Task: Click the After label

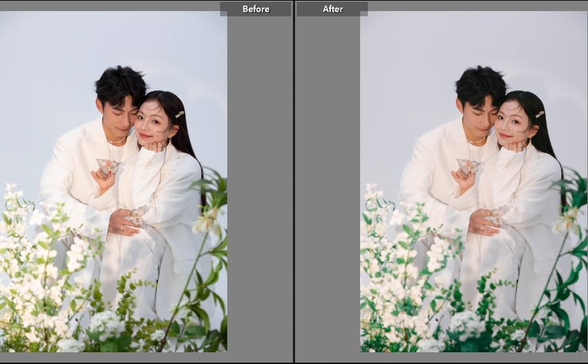Action: point(333,9)
